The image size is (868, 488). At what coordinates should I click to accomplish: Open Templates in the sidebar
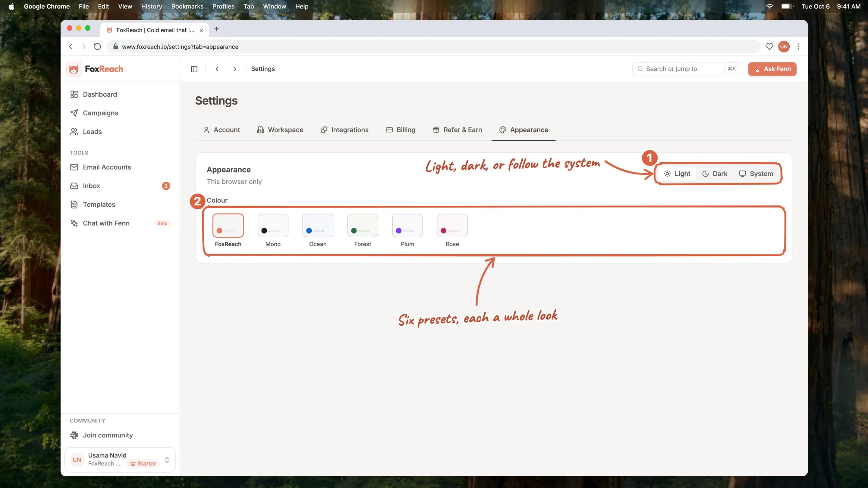pos(120,205)
